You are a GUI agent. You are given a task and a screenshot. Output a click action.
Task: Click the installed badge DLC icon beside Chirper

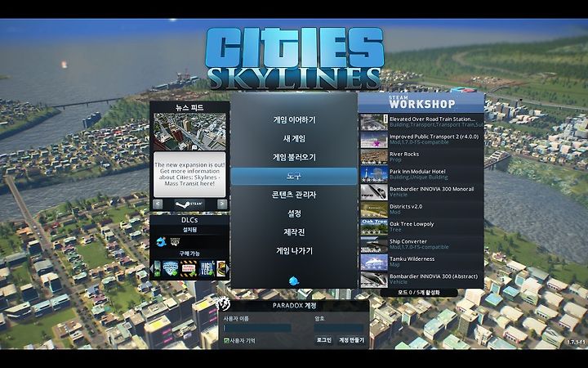175,241
